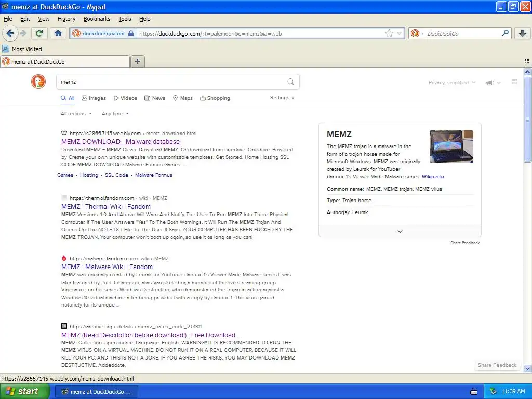Open the All regions filter
Image resolution: width=532 pixels, height=399 pixels.
pos(76,114)
